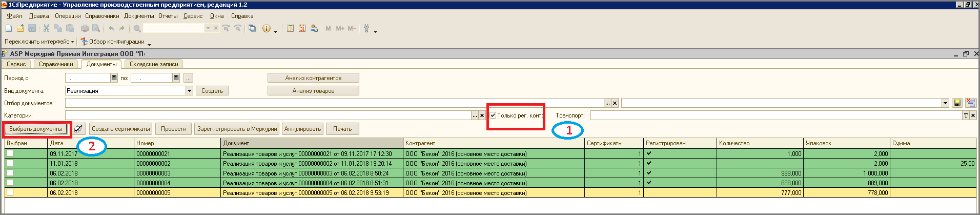Toggle the Только рег. контр checkbox

[493, 115]
